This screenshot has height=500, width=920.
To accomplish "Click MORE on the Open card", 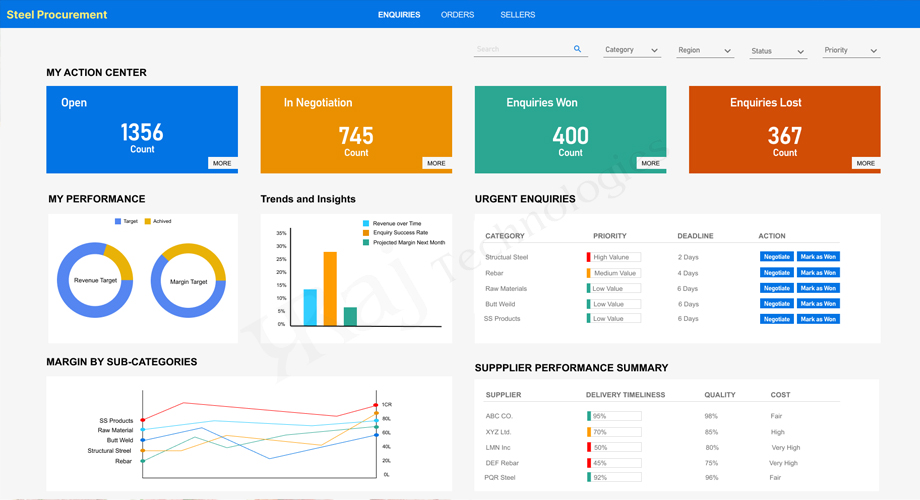I will tap(222, 163).
